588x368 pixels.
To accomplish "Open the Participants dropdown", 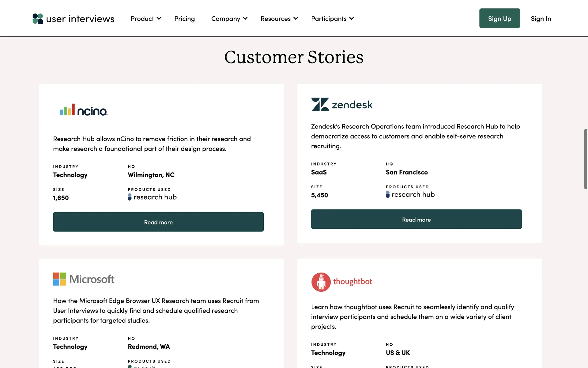I will (x=332, y=19).
